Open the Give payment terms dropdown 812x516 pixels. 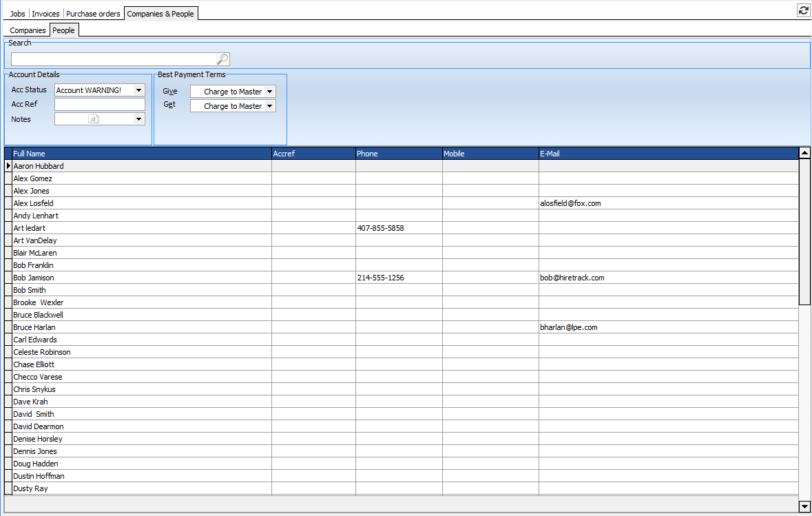269,92
